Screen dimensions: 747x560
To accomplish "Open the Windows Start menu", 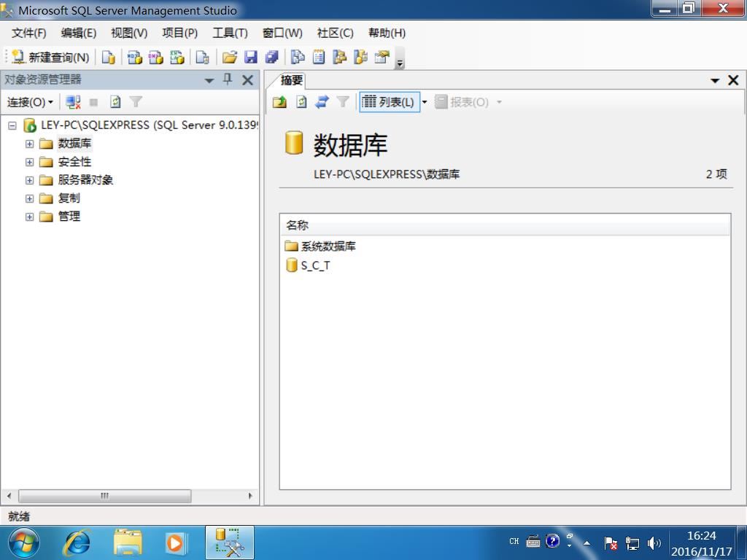I will click(23, 542).
